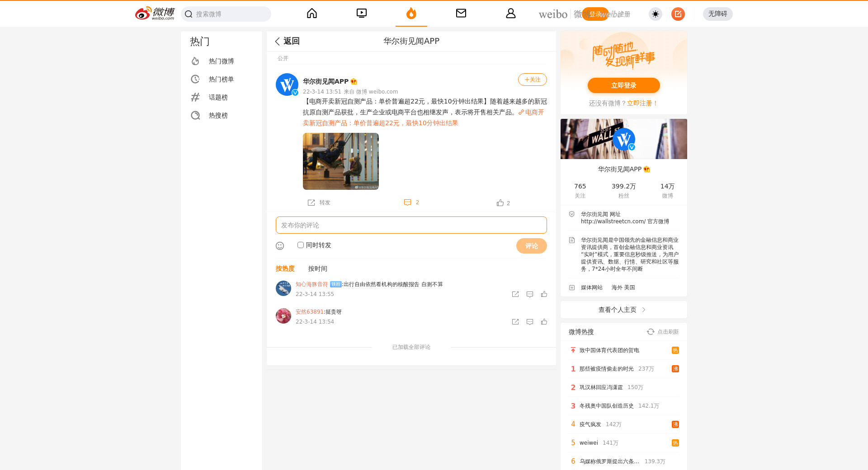Open hot topic 巩汉林回应冯潇霆

(601, 387)
